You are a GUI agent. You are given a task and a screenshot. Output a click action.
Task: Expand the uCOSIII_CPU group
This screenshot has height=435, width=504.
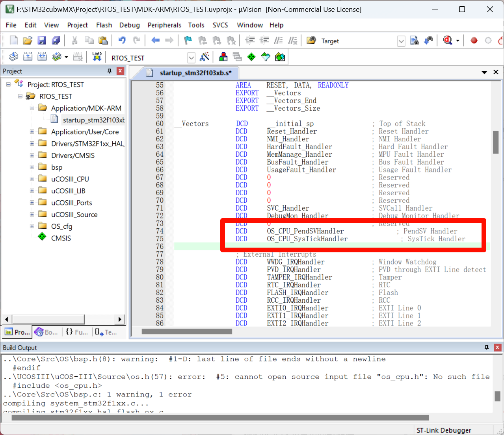tap(32, 179)
